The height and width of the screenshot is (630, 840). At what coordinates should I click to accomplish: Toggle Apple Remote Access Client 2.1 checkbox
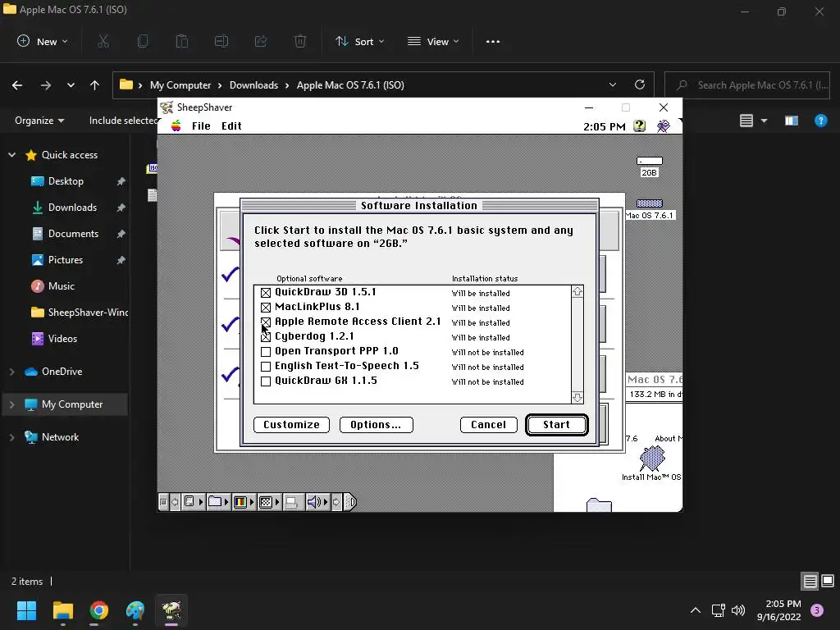266,322
